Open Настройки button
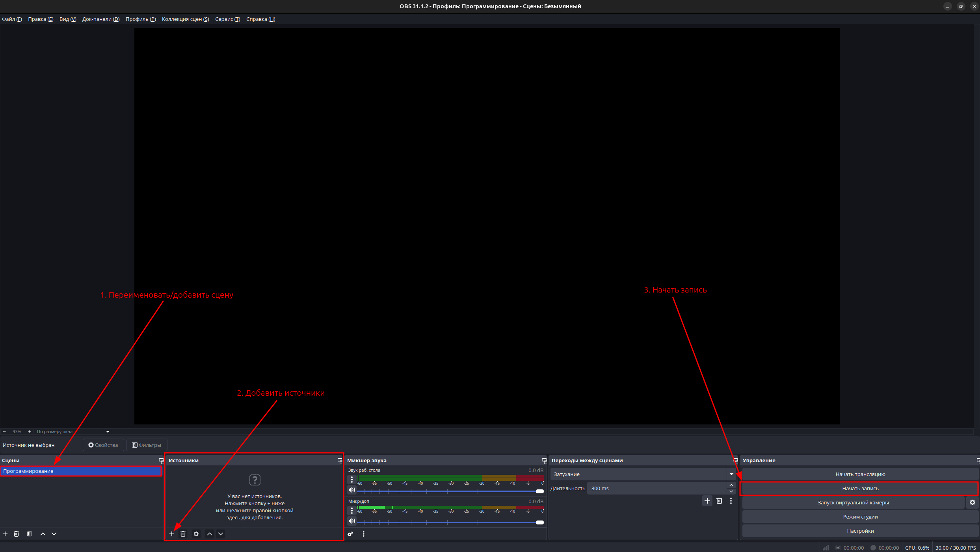980x552 pixels. (860, 531)
